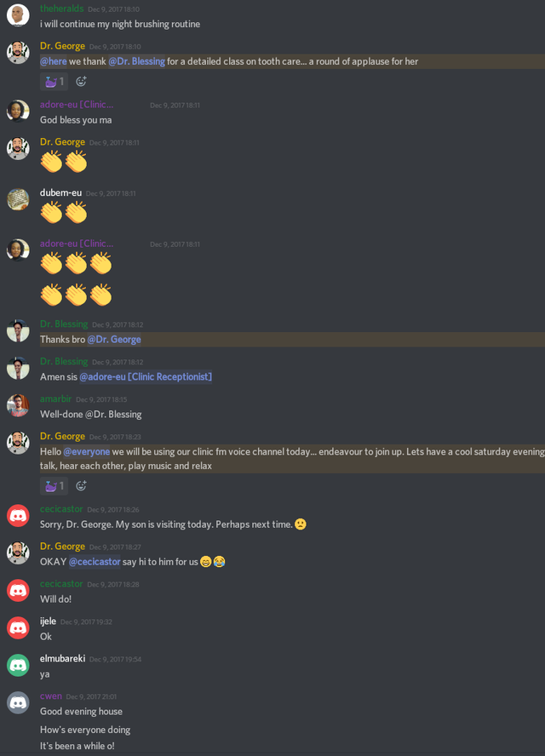Click the @cecicastor mention in the OKAY message
The image size is (545, 756).
pos(95,562)
